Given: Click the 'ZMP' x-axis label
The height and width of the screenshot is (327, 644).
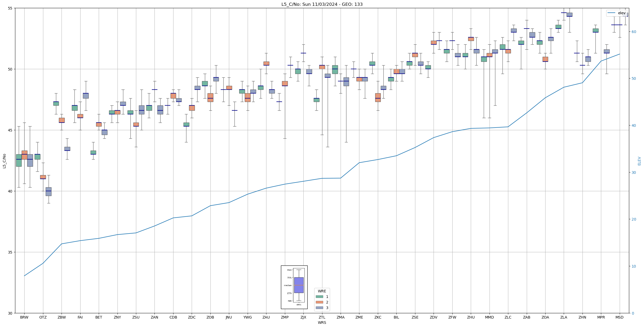Looking at the screenshot, I should coord(285,317).
